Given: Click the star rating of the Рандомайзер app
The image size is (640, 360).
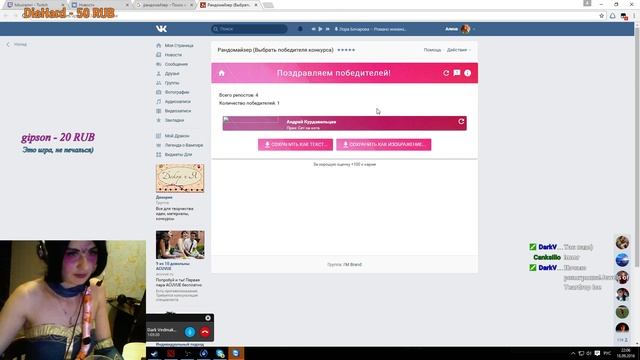Looking at the screenshot, I should (346, 50).
